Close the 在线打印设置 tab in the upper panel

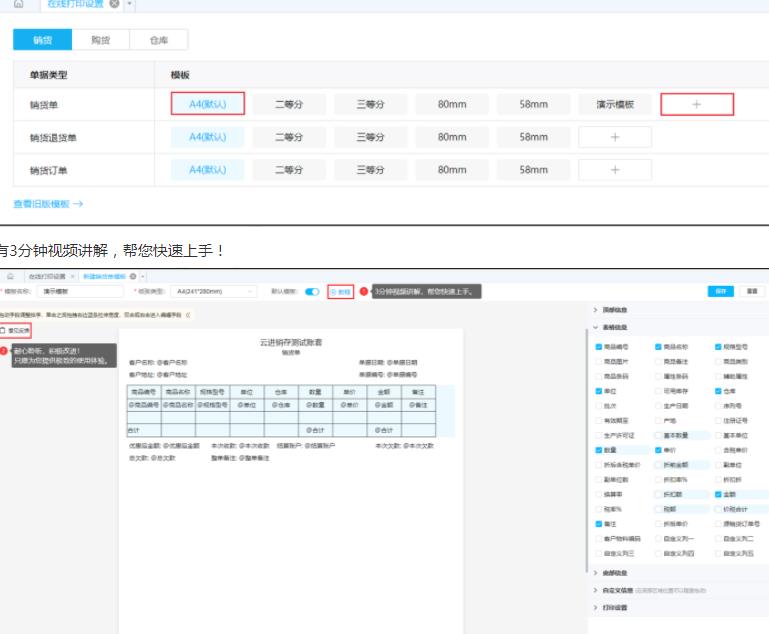click(x=114, y=3)
